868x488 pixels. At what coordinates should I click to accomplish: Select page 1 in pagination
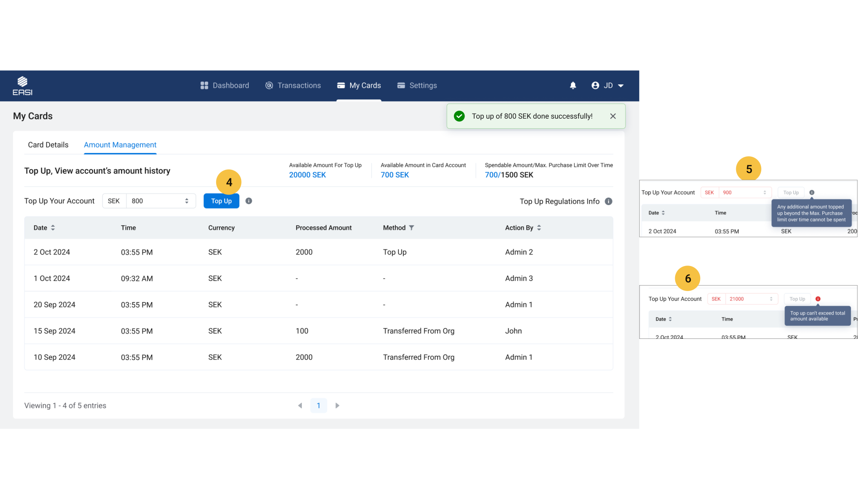[x=318, y=406]
